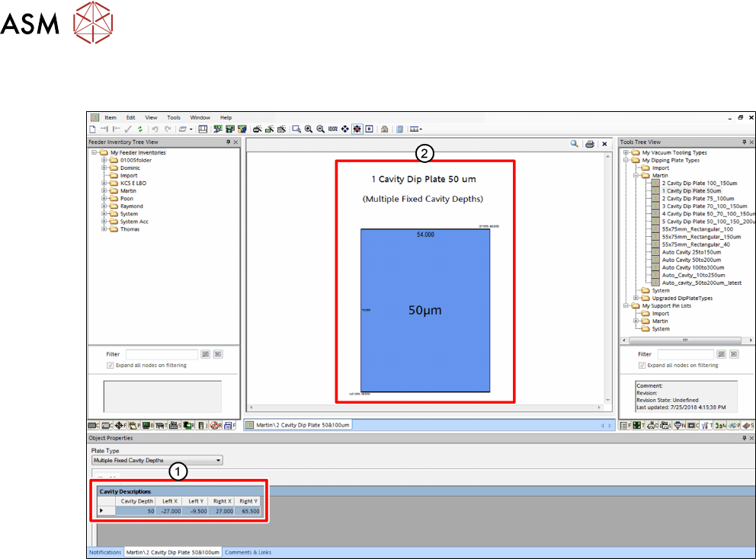This screenshot has height=559, width=756.
Task: Click the Feeder Inventory Filter input field
Action: click(x=162, y=354)
